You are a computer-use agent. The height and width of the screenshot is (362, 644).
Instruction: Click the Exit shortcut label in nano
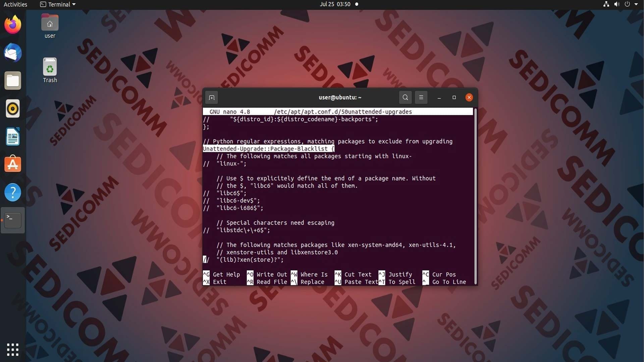pyautogui.click(x=219, y=282)
